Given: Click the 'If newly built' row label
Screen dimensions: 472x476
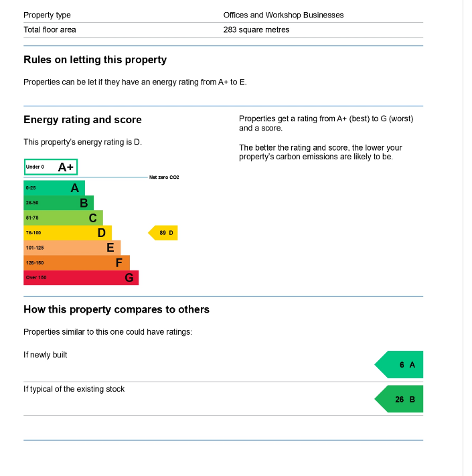Looking at the screenshot, I should point(46,355).
